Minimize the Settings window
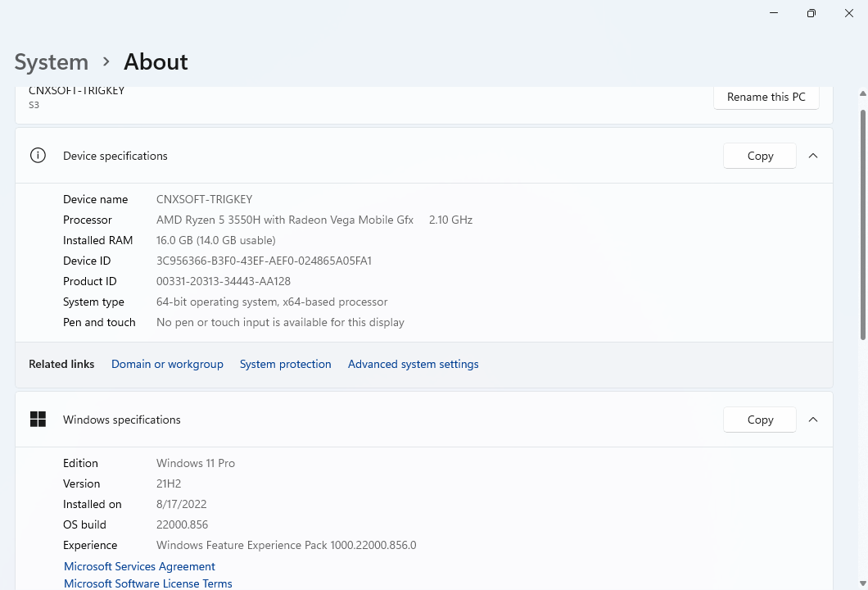 (774, 13)
